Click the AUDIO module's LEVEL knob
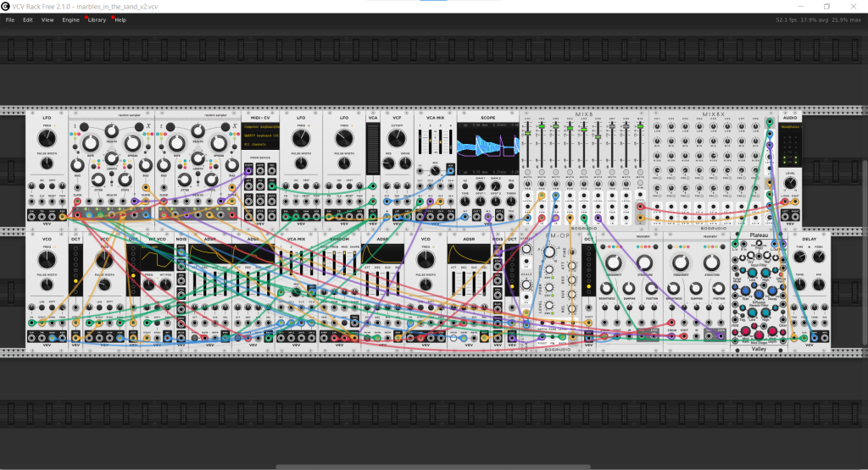 tap(791, 182)
